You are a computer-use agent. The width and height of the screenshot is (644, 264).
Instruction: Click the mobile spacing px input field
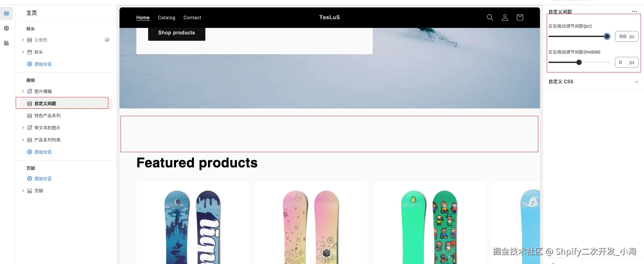click(x=626, y=62)
